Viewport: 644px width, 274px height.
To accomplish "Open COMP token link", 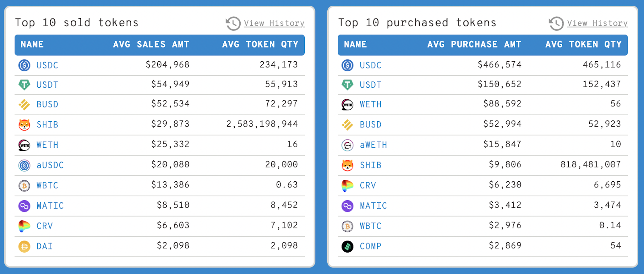I will pyautogui.click(x=371, y=246).
